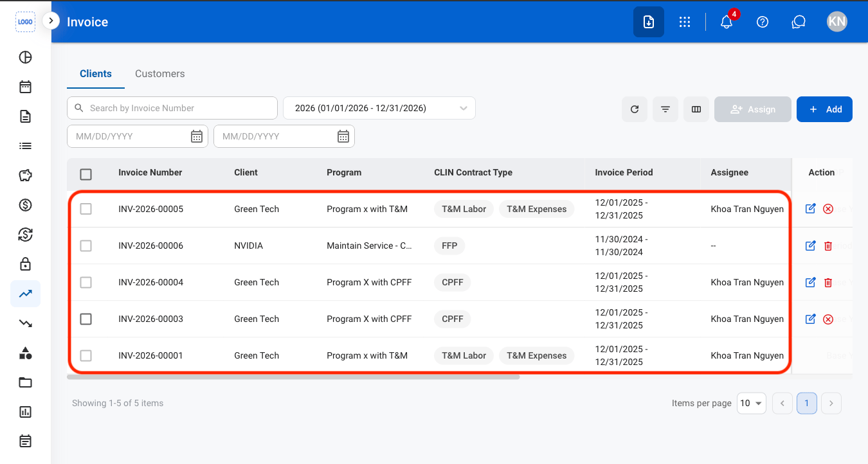Select the downward trend arrow sidebar icon
868x464 pixels.
coord(25,323)
